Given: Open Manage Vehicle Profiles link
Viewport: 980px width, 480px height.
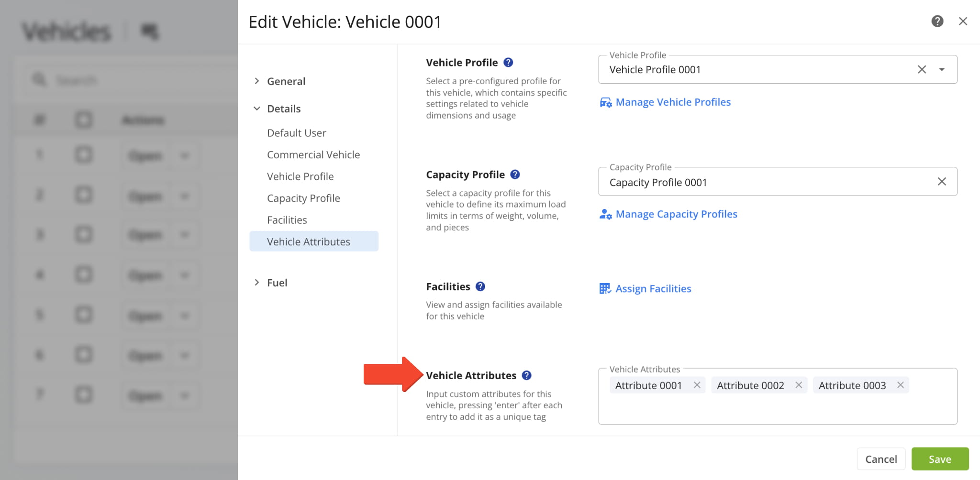Looking at the screenshot, I should click(x=672, y=102).
